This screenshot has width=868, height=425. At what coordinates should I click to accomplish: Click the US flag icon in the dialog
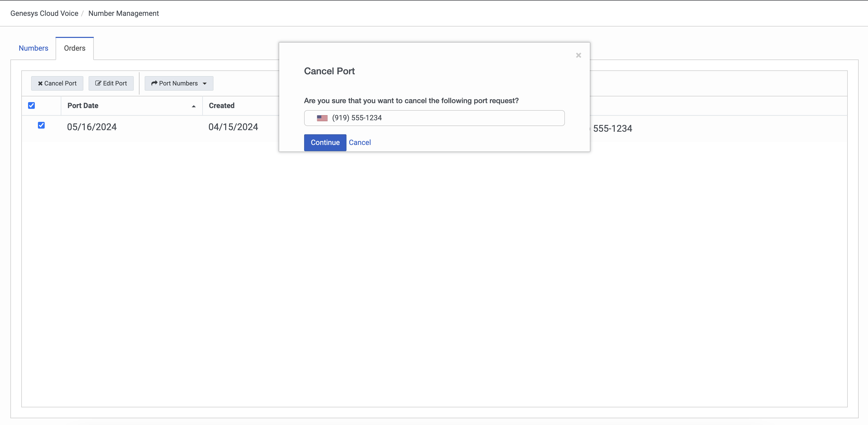pyautogui.click(x=322, y=118)
